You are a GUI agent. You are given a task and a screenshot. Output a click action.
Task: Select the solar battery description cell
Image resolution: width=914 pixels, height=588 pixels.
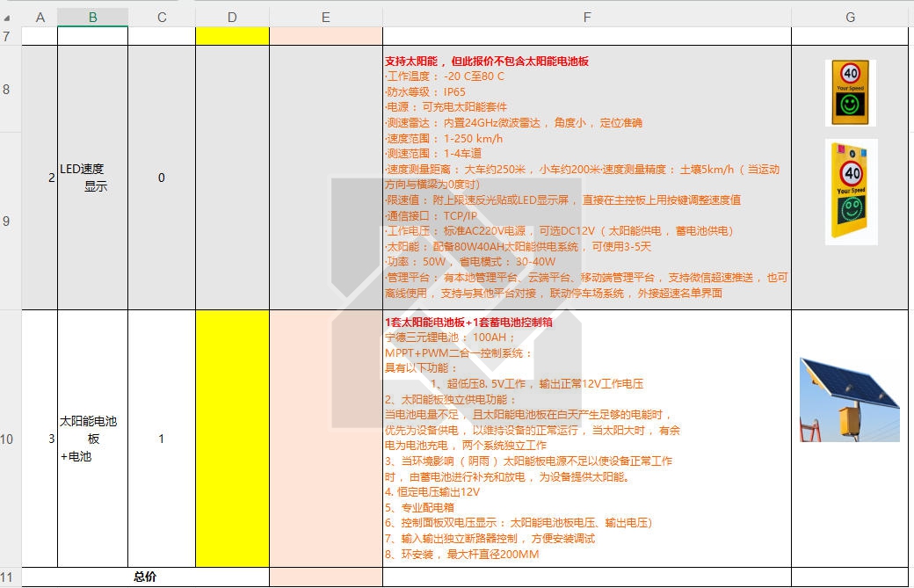point(586,439)
